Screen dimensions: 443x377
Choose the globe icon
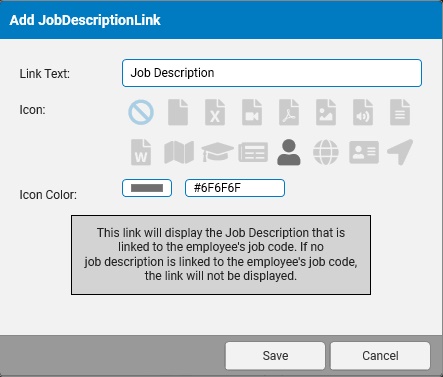[x=326, y=152]
